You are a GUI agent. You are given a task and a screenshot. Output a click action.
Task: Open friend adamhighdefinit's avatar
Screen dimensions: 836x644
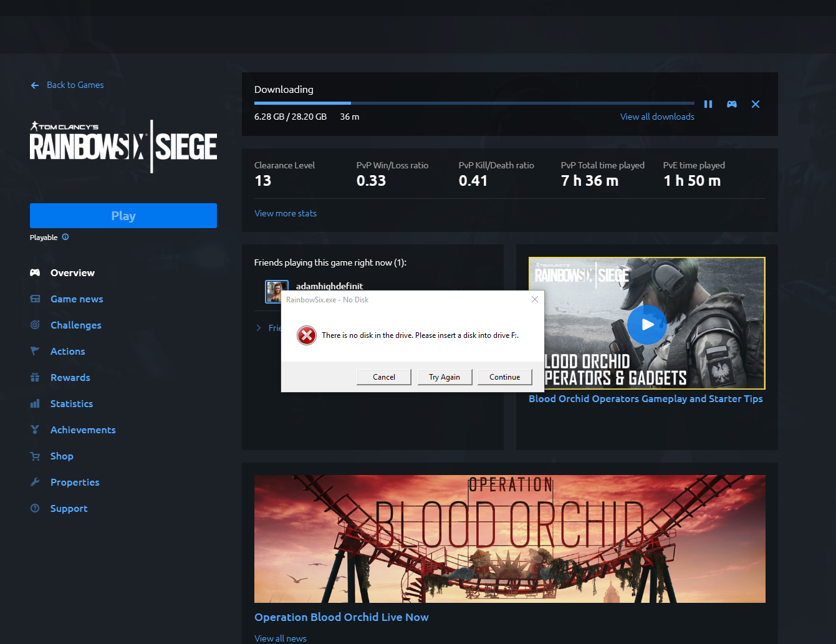coord(274,291)
